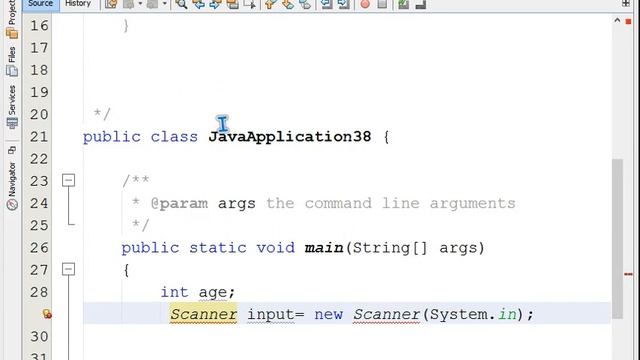Toggle Highlight Search icon
This screenshot has height=360, width=640.
point(233,4)
